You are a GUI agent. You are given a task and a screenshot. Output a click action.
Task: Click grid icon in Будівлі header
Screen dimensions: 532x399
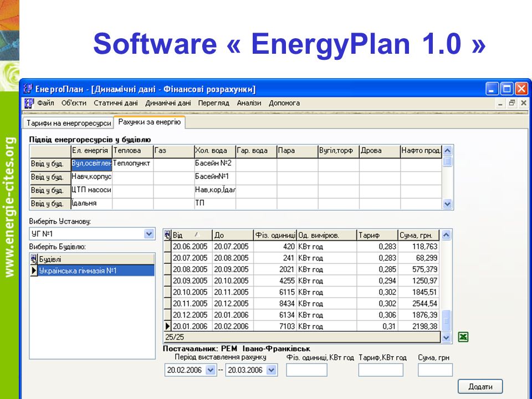coord(34,259)
